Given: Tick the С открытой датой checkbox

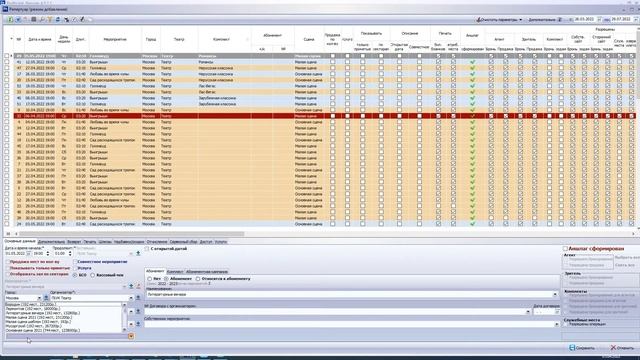Looking at the screenshot, I should (147, 249).
